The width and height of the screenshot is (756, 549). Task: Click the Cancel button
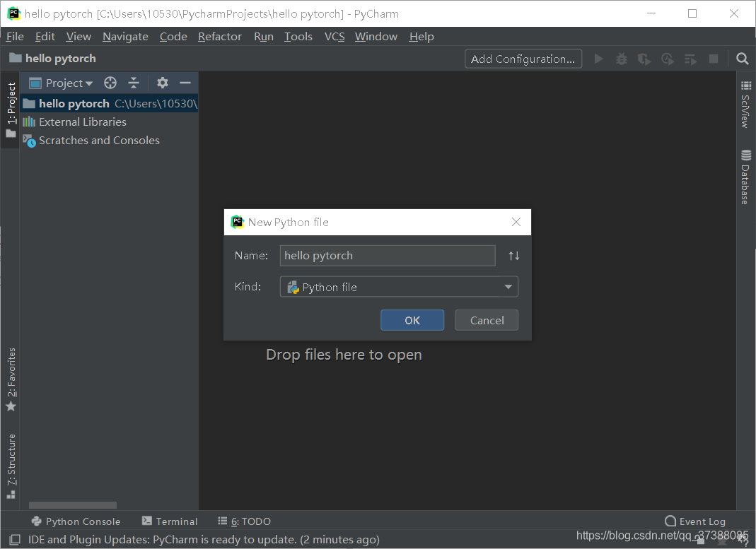coord(487,320)
